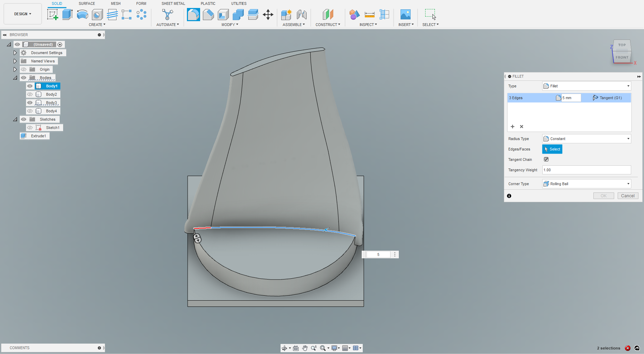Expand the Document Settings tree item
Image resolution: width=644 pixels, height=354 pixels.
point(15,52)
